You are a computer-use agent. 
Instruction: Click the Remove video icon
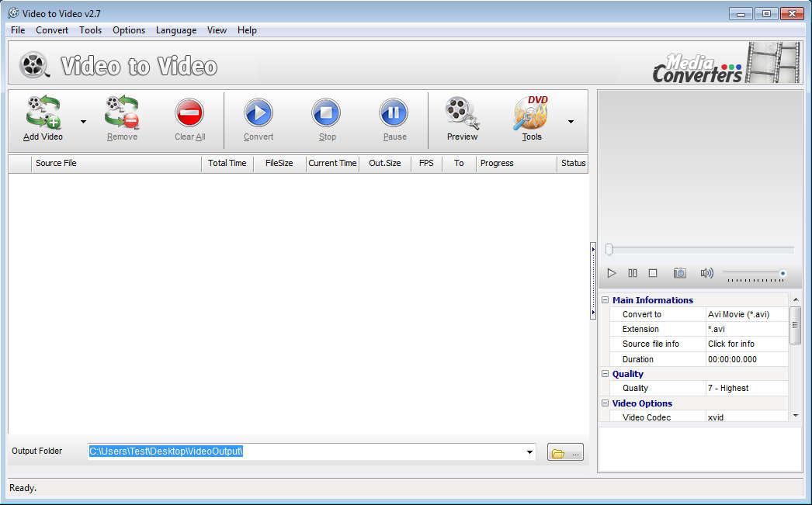(122, 114)
